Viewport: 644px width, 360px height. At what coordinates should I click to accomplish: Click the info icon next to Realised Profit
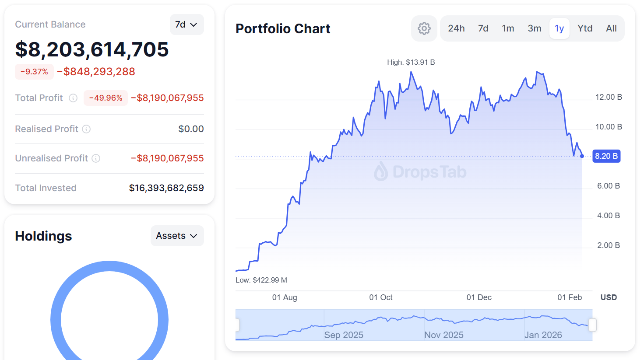click(86, 129)
